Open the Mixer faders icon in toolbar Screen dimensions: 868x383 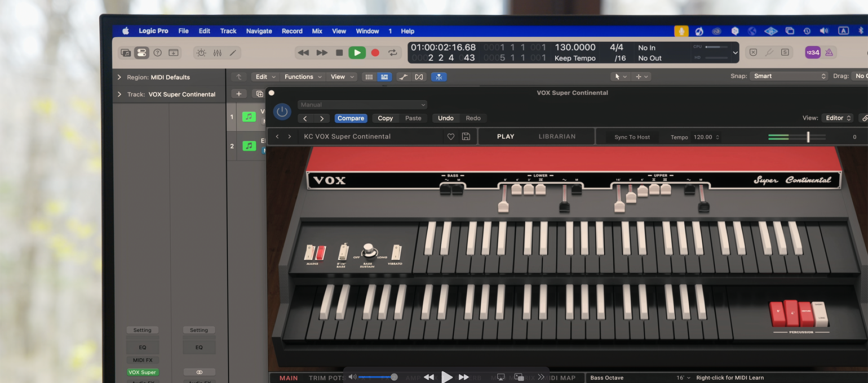(x=218, y=52)
